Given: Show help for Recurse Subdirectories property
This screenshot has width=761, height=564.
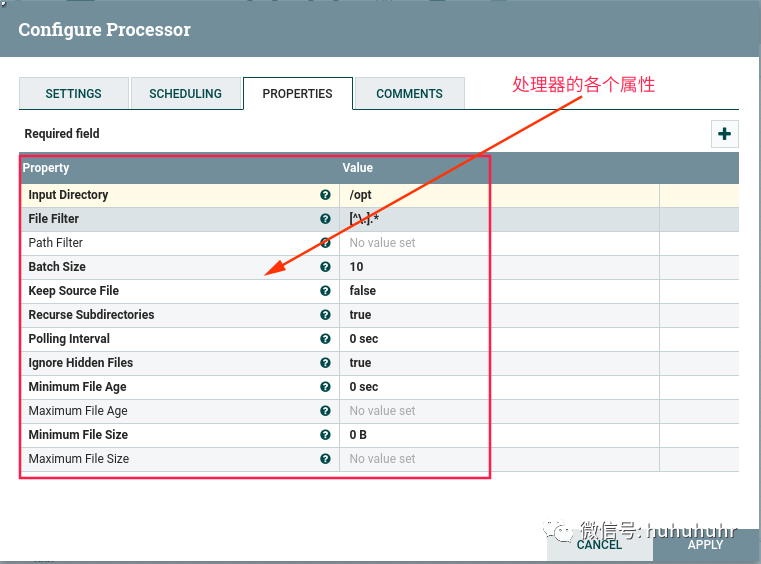Looking at the screenshot, I should [325, 315].
